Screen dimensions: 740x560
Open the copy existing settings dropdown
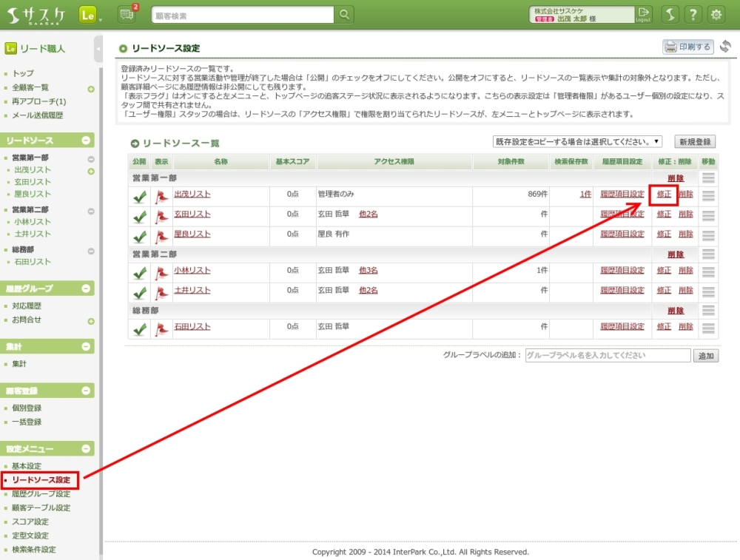(x=577, y=142)
